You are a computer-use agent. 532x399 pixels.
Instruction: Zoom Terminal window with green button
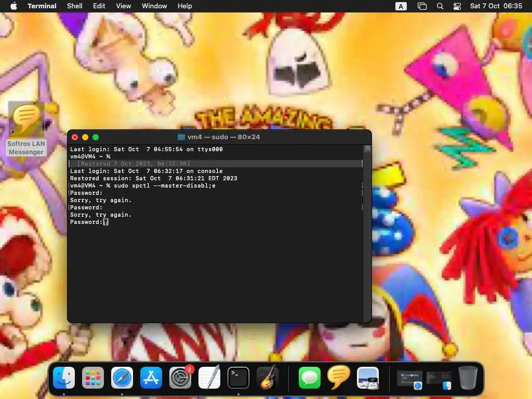[x=96, y=137]
